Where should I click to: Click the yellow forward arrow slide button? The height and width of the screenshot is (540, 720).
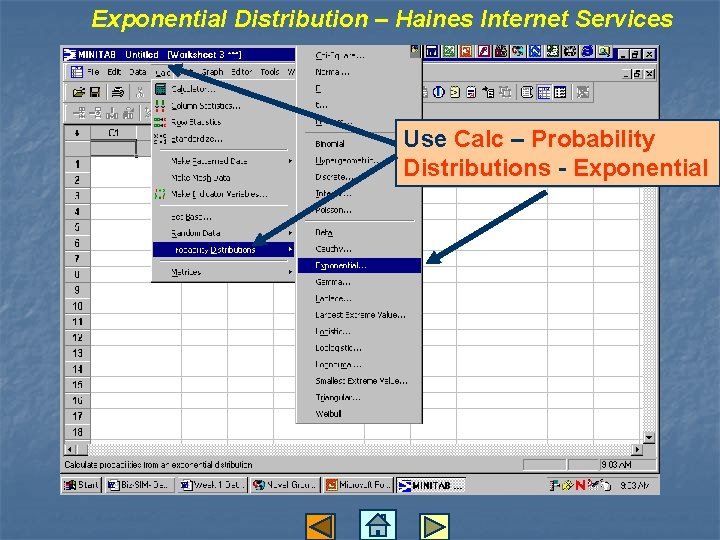pyautogui.click(x=434, y=526)
